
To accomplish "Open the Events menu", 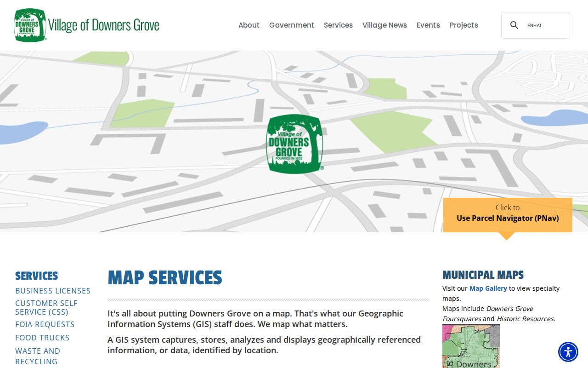I will pos(428,25).
